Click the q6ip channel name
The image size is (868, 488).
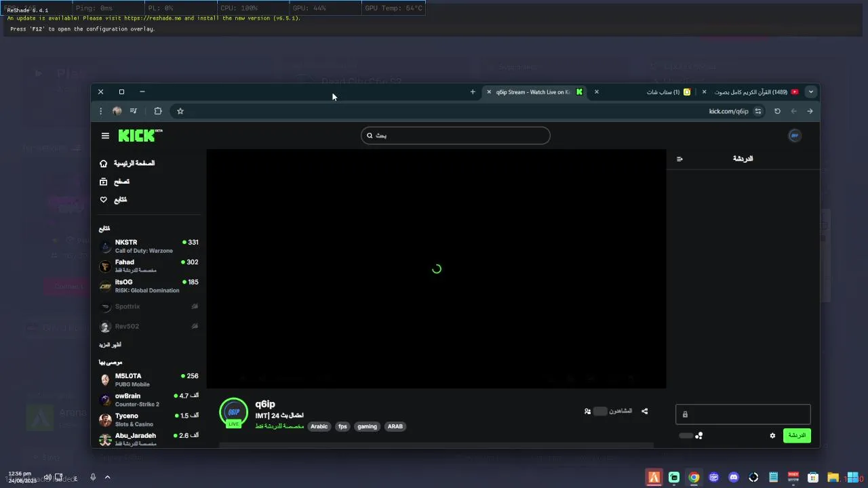click(265, 404)
